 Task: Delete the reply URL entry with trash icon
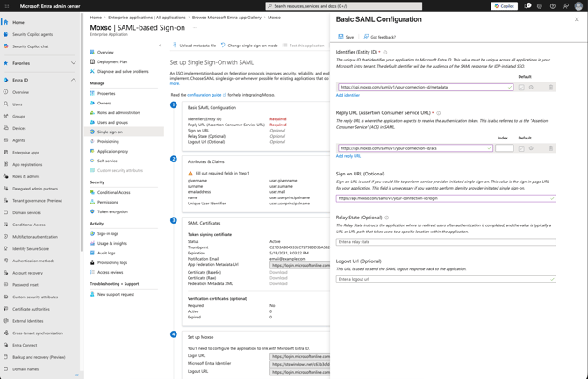[x=550, y=148]
